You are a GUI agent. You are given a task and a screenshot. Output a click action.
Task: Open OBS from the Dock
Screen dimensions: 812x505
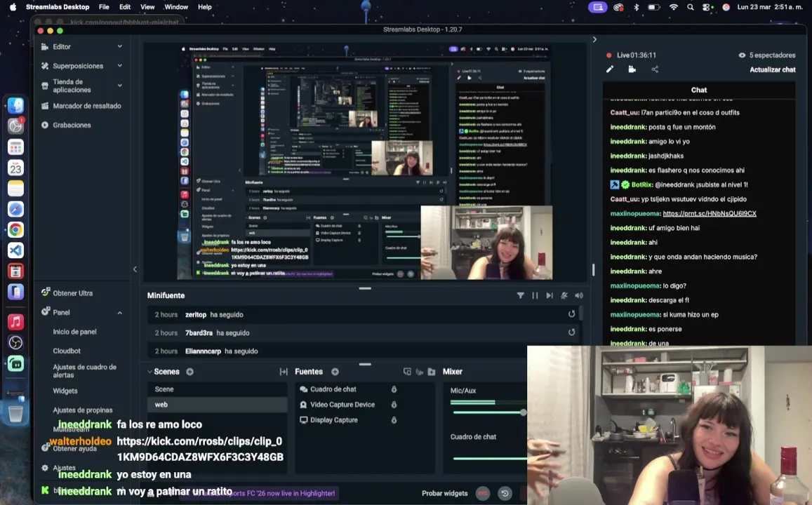(x=15, y=342)
